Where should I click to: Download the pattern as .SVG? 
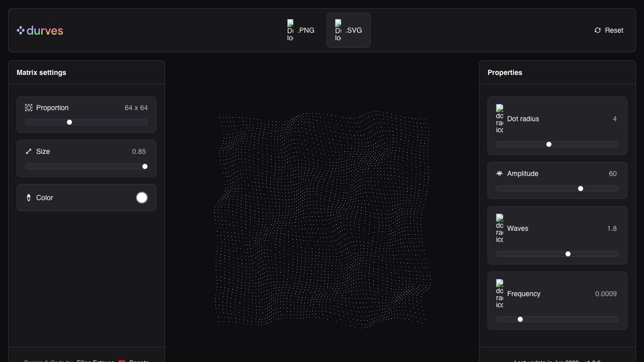(x=349, y=30)
